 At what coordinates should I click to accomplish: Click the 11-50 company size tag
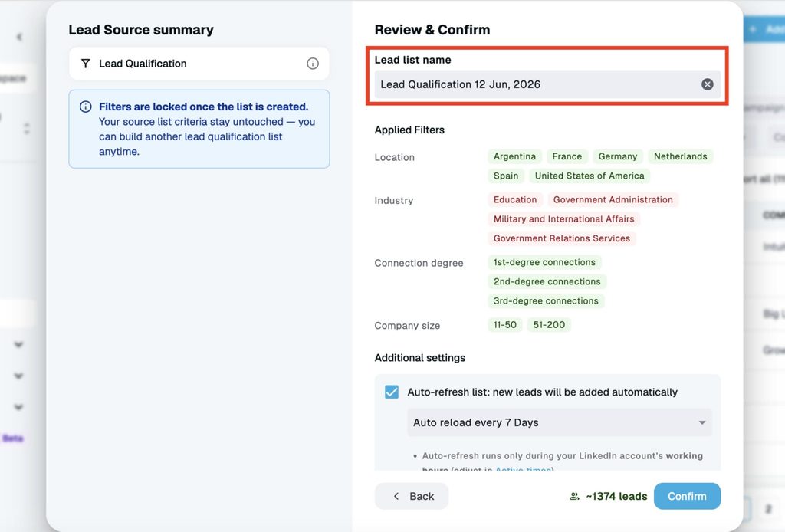pyautogui.click(x=505, y=325)
